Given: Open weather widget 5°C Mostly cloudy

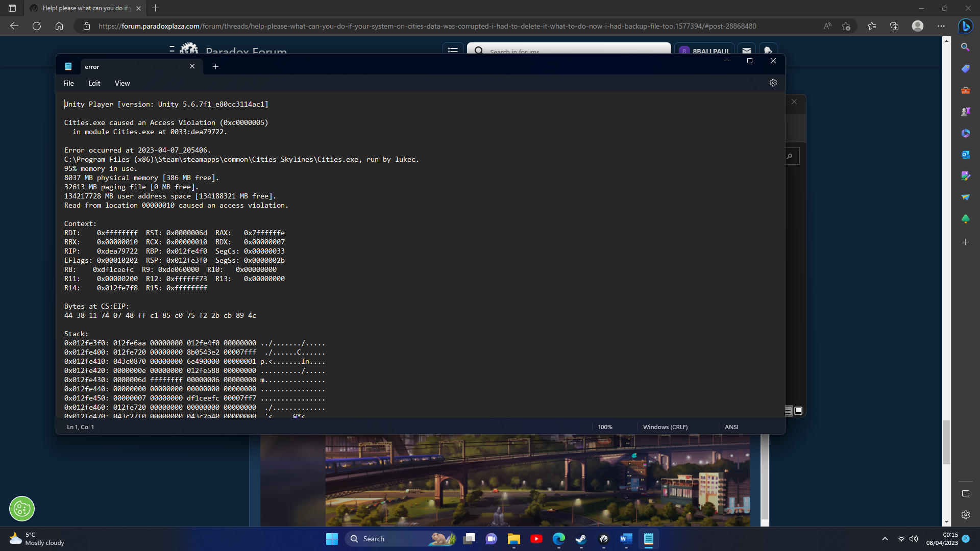Looking at the screenshot, I should (x=37, y=539).
